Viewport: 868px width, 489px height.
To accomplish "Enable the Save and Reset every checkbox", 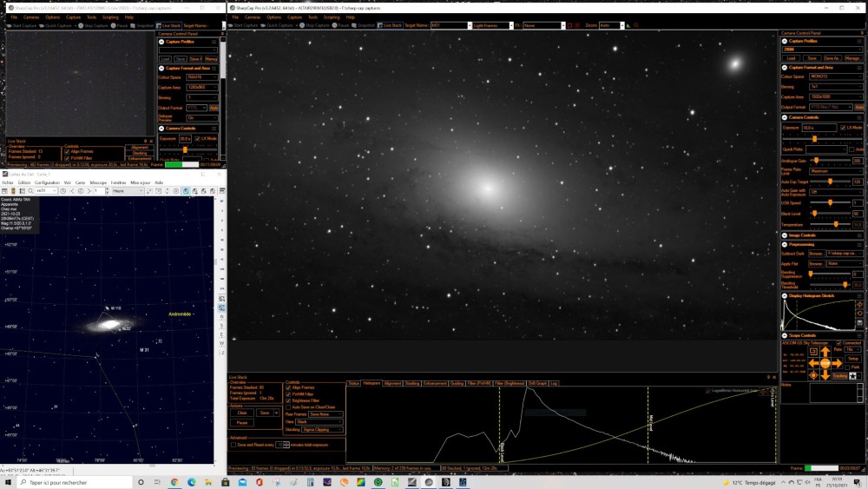I will (233, 445).
